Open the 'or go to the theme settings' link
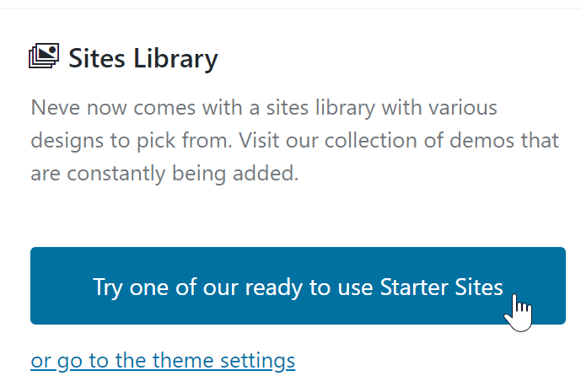Image resolution: width=581 pixels, height=392 pixels. click(163, 361)
